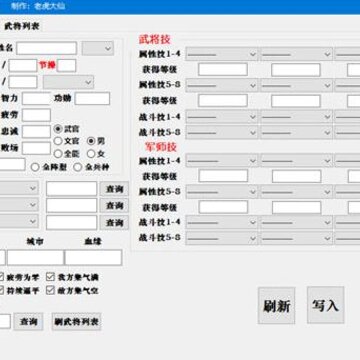The height and width of the screenshot is (360, 360).
Task: Click the large 刷新 refresh button
Action: [x=276, y=306]
